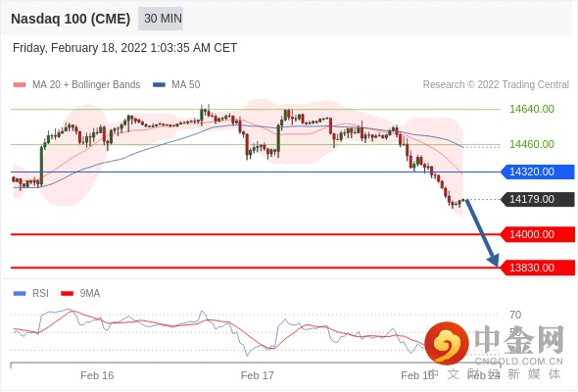Click 'Research © 2022 Trading Central' credit
This screenshot has height=392, width=578.
[496, 85]
